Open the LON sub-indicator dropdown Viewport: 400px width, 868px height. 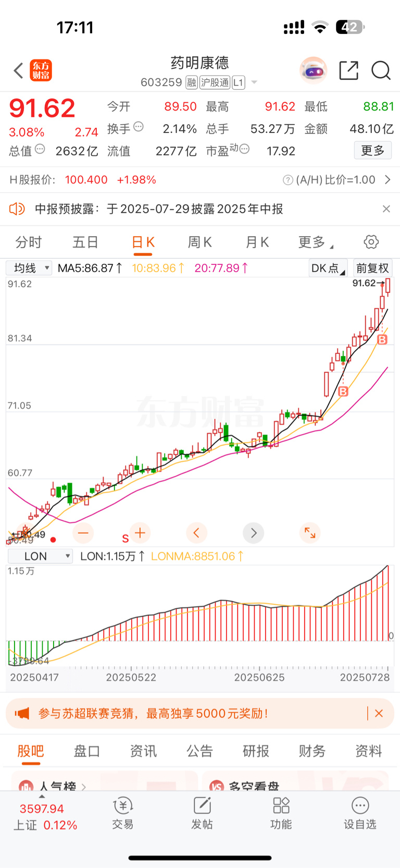[40, 556]
